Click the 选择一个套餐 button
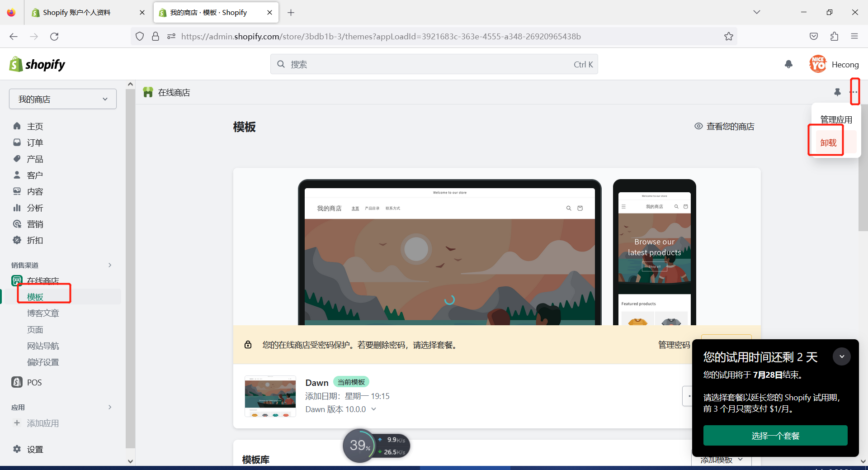This screenshot has width=868, height=470. tap(775, 435)
